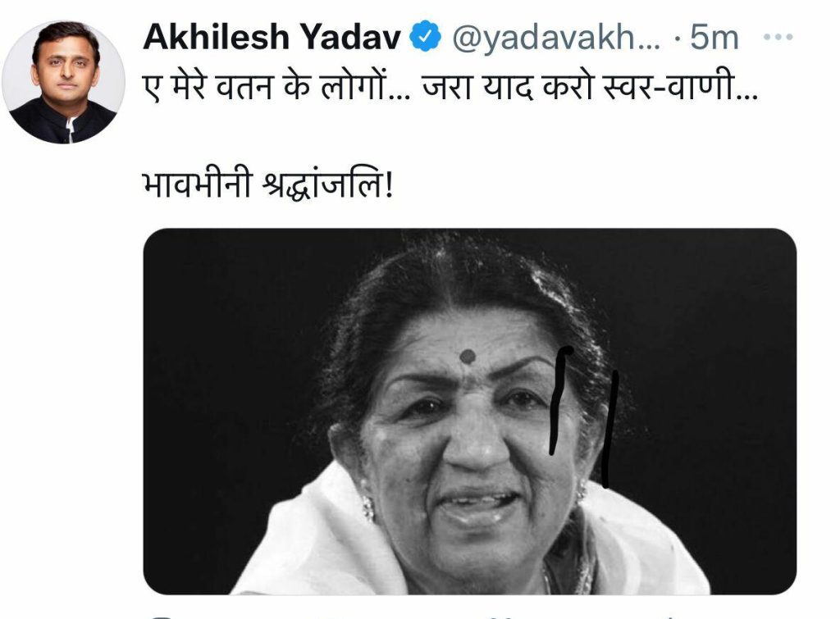Open the attached black-and-white photo

click(x=470, y=412)
